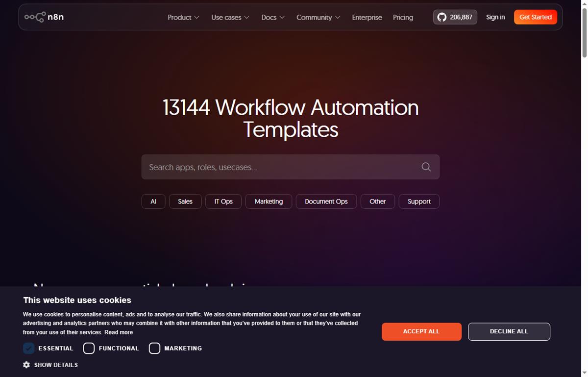Image resolution: width=588 pixels, height=377 pixels.
Task: Toggle the Essential cookies checkbox
Action: (29, 348)
